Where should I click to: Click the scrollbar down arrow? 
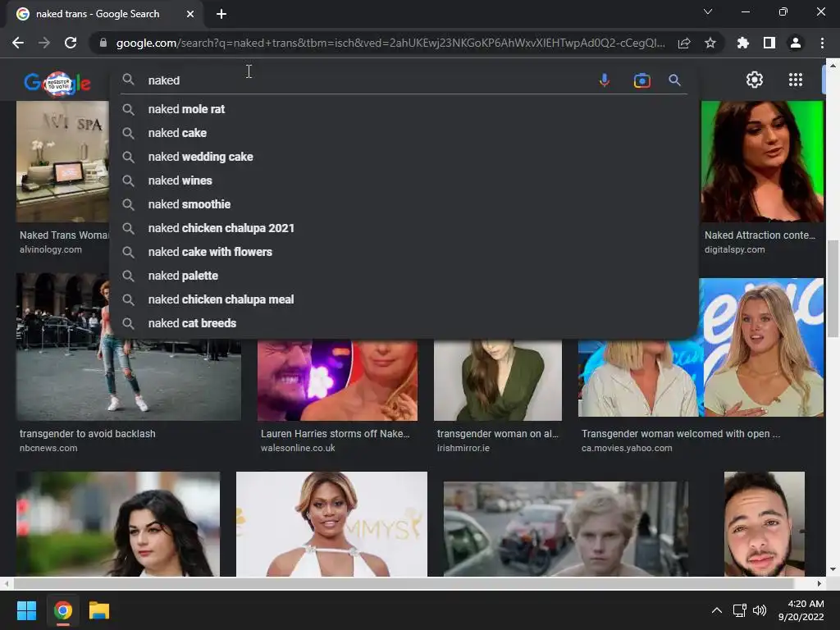coord(833,570)
